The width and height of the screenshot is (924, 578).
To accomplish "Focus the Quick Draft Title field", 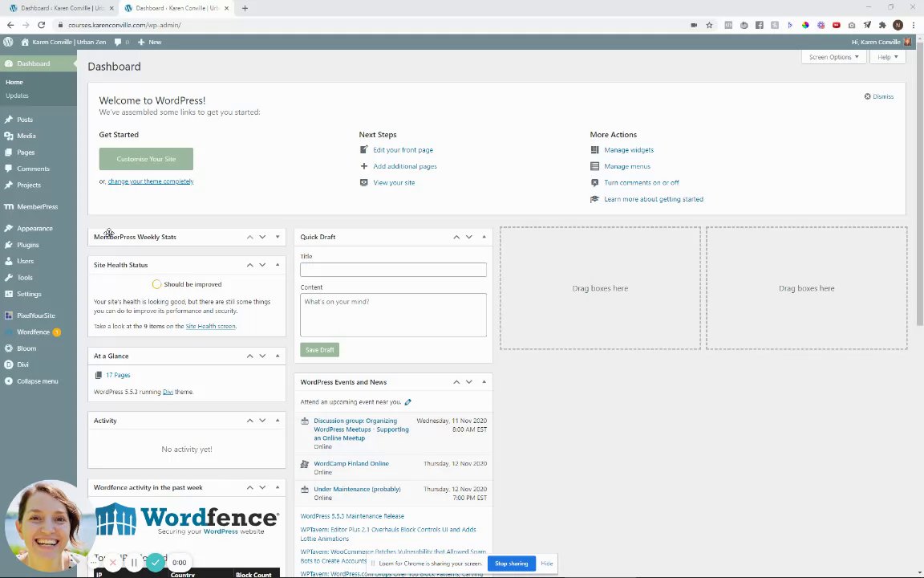I will point(393,270).
